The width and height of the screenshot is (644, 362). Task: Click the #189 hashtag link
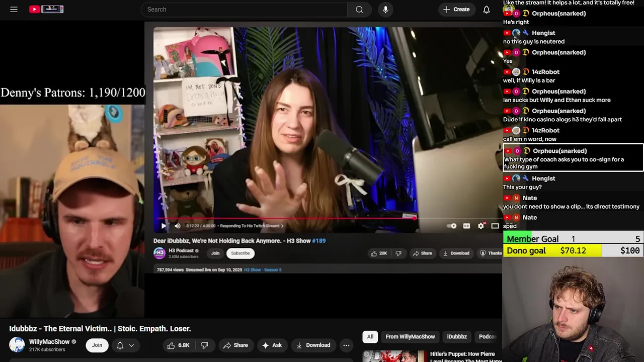click(x=319, y=241)
